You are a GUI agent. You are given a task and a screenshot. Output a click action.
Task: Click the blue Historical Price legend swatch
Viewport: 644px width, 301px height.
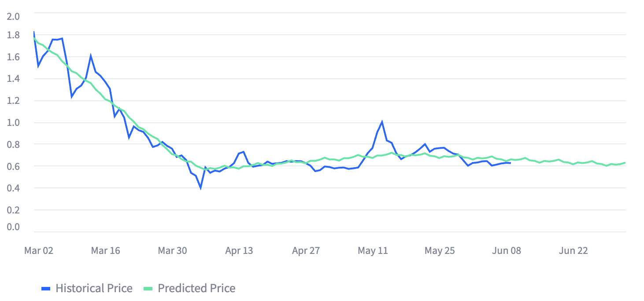click(46, 289)
